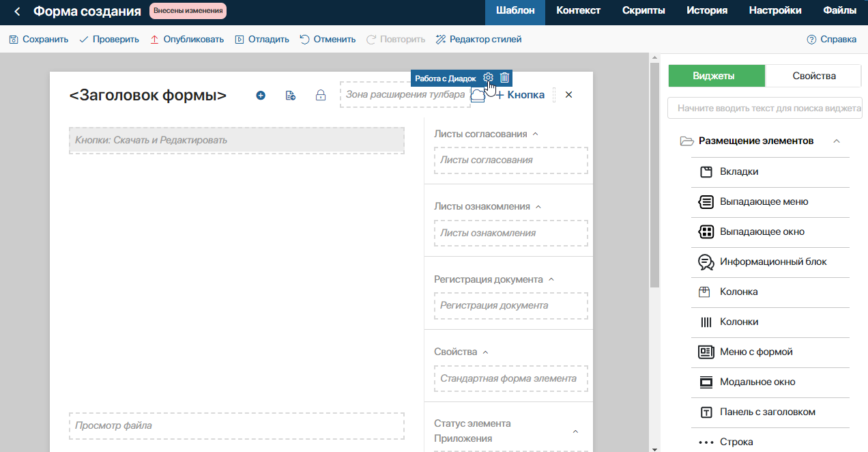Click the Отладить debug button
This screenshot has width=868, height=452.
(x=262, y=40)
